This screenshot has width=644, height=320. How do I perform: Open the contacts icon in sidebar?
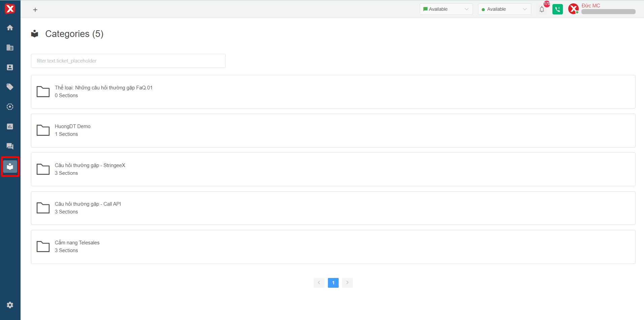pyautogui.click(x=10, y=67)
